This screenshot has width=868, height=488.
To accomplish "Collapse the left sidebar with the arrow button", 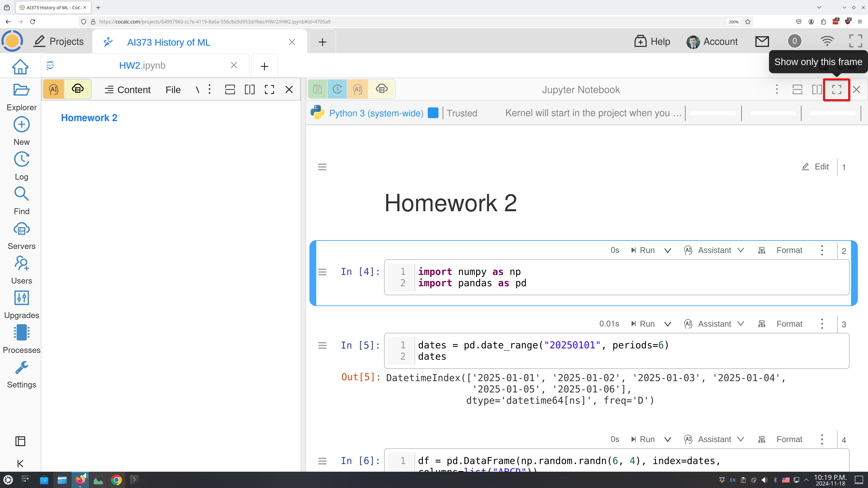I will point(20,464).
